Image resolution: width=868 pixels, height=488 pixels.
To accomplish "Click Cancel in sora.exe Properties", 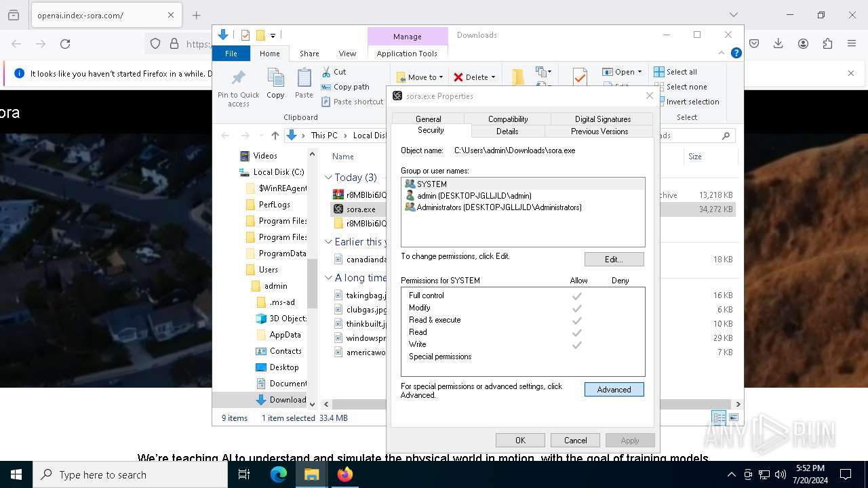I will 575,441.
